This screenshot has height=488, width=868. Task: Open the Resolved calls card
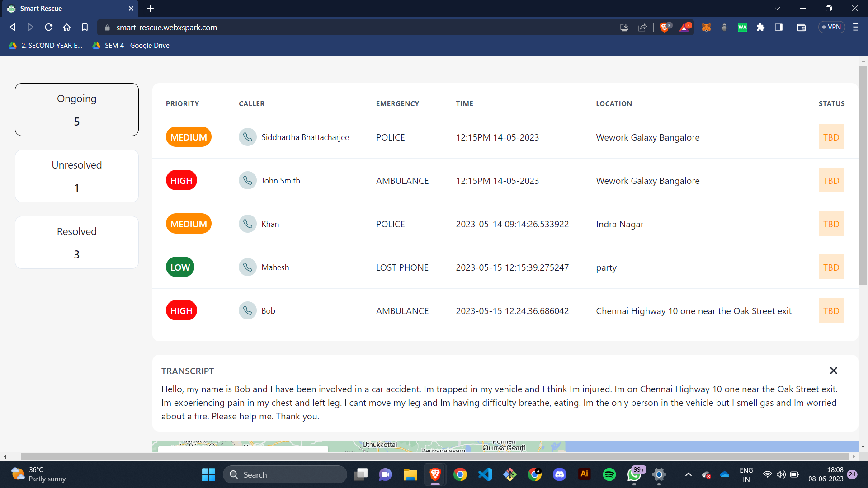click(x=76, y=242)
